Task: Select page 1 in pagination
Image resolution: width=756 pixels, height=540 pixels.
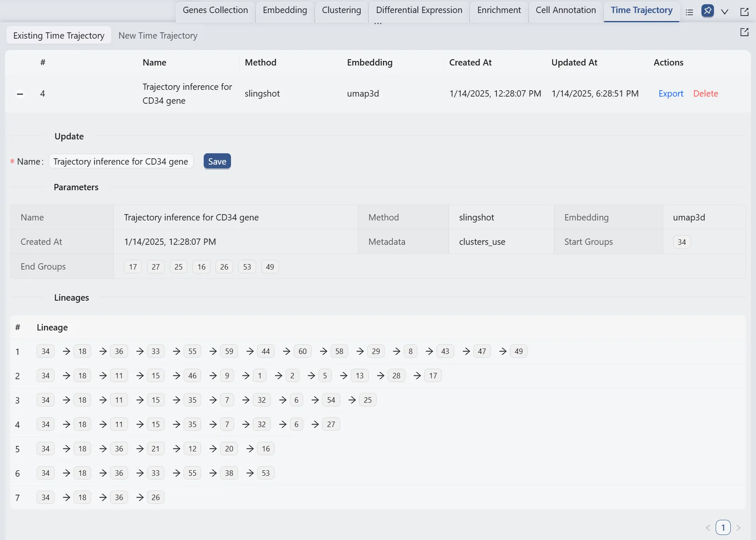Action: [723, 527]
